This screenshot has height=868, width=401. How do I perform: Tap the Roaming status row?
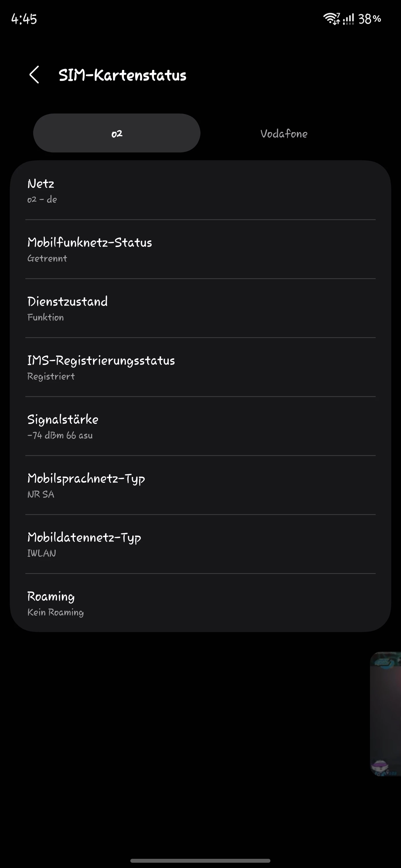(x=200, y=603)
